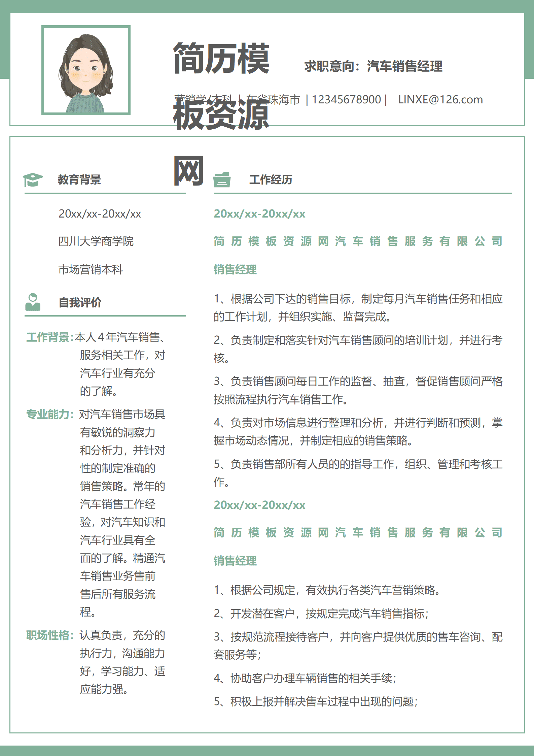Click the 工作背景 label
Image resolution: width=534 pixels, height=756 pixels.
50,337
